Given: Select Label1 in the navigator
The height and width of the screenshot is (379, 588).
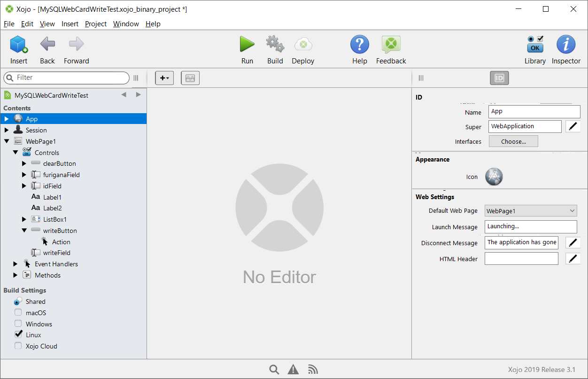Looking at the screenshot, I should 52,197.
